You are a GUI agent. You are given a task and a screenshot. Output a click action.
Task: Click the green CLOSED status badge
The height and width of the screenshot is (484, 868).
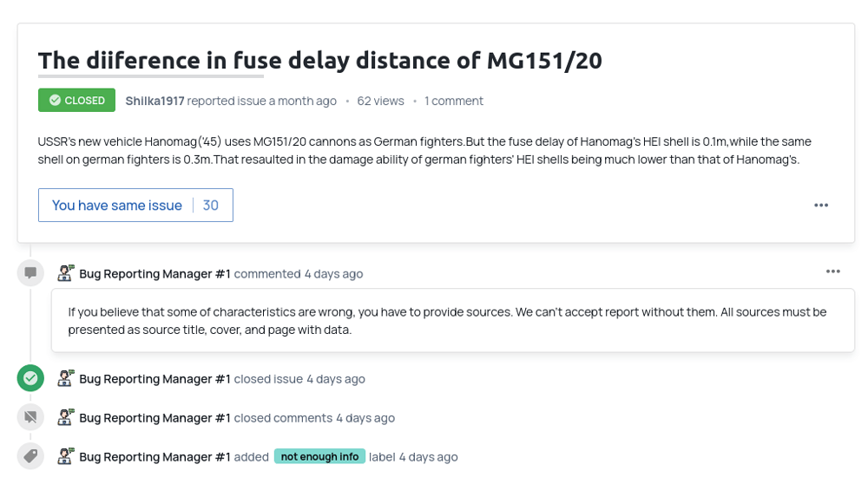[x=76, y=100]
